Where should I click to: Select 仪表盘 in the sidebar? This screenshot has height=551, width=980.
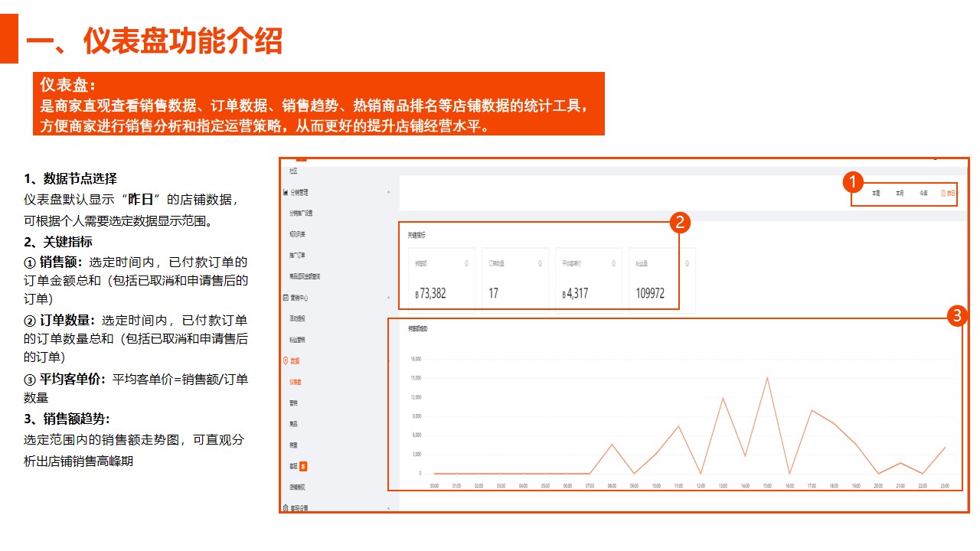pyautogui.click(x=296, y=382)
